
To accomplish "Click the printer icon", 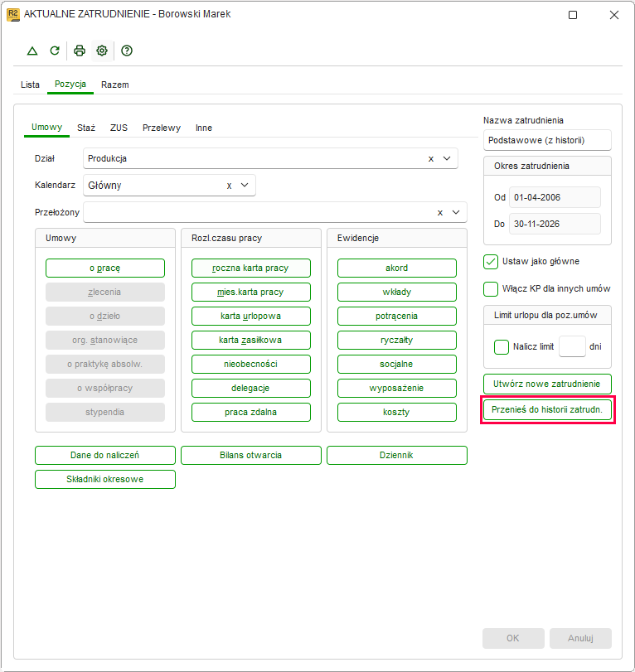I will [x=80, y=51].
